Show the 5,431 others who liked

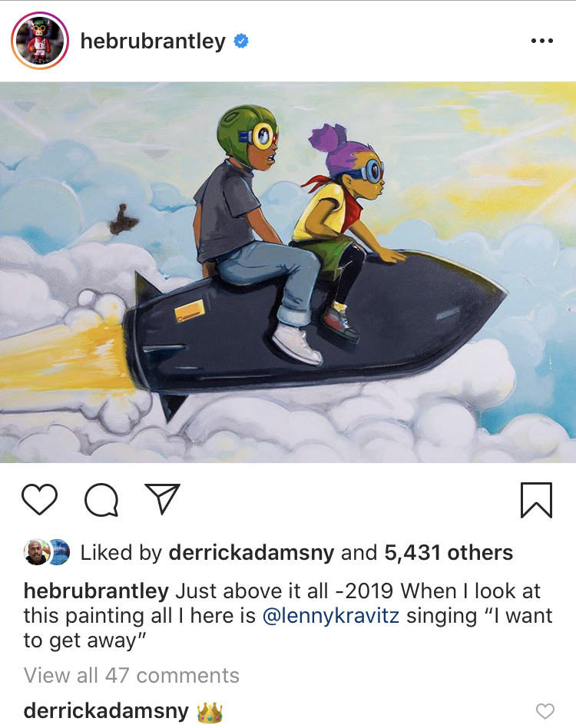449,552
